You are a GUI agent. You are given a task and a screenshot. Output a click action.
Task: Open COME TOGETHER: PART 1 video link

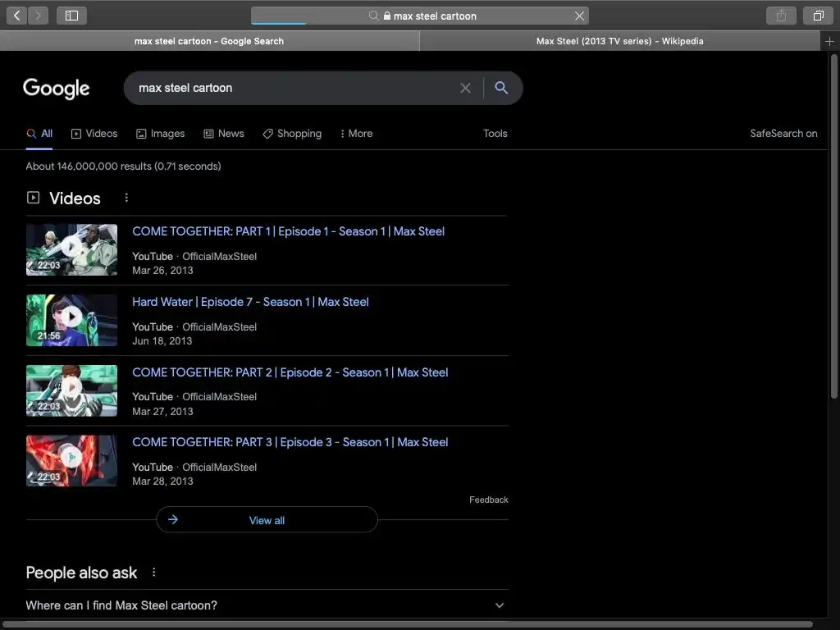pos(288,231)
